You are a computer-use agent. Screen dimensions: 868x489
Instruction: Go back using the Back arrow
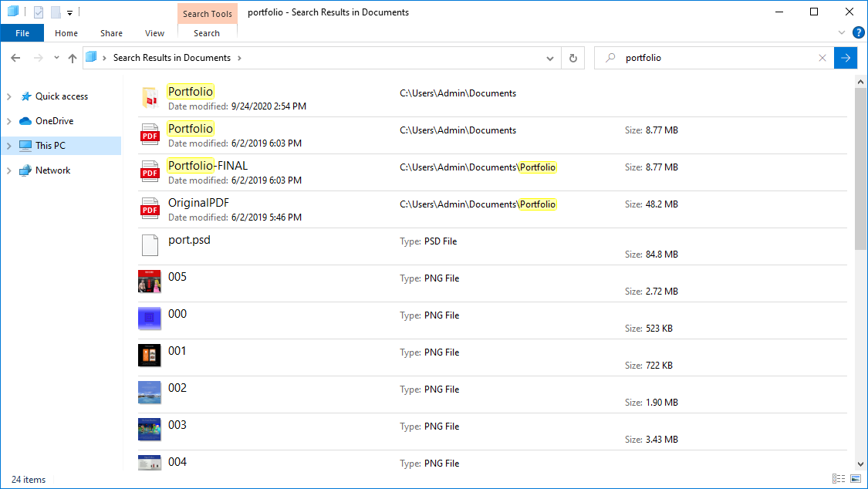click(x=16, y=58)
